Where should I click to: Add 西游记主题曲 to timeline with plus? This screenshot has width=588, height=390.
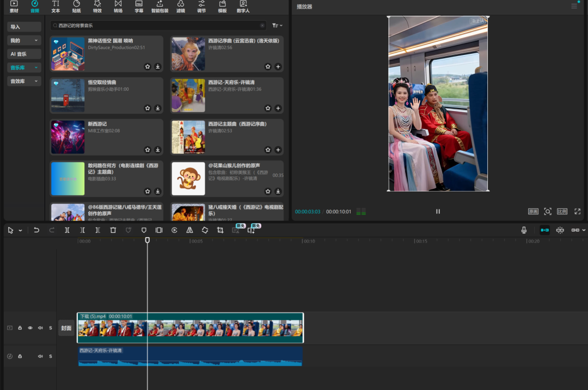278,150
